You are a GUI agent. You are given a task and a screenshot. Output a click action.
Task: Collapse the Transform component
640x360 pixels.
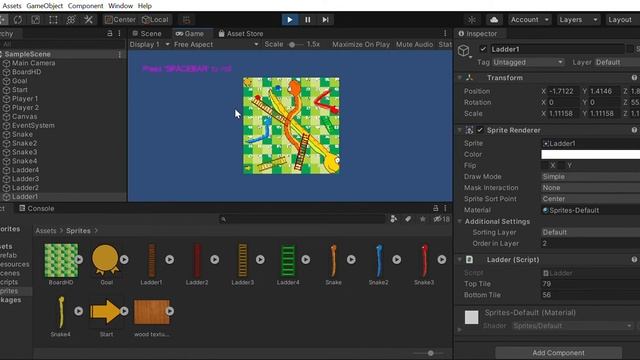[x=460, y=78]
